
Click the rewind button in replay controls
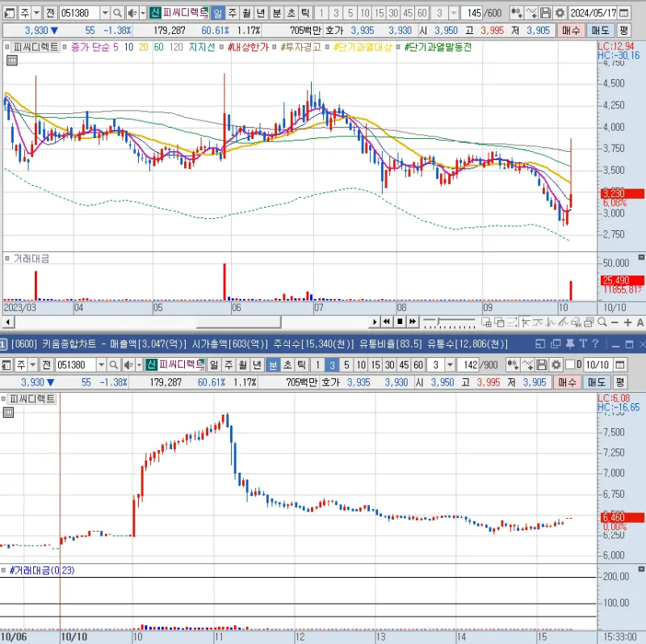pos(387,322)
